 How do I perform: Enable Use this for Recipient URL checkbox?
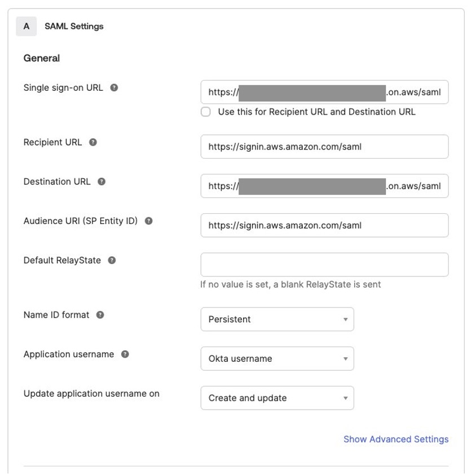point(205,112)
